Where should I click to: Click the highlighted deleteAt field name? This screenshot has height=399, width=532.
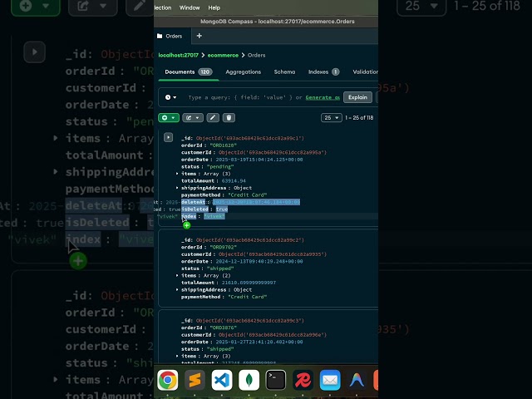pos(193,202)
